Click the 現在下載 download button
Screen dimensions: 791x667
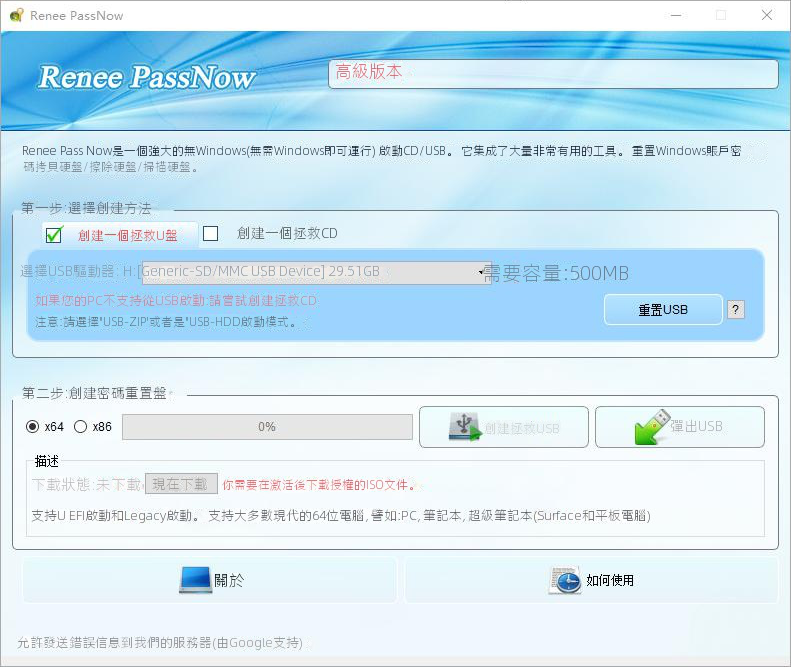[181, 484]
